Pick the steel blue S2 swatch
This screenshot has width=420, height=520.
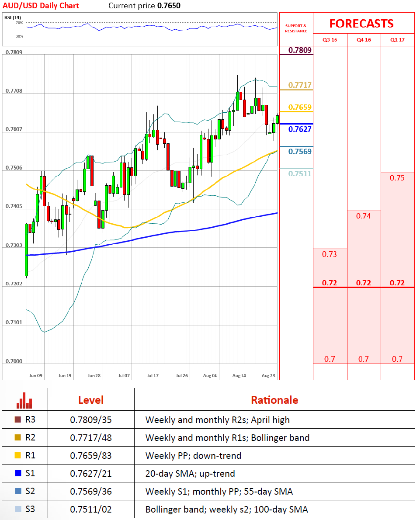click(x=18, y=492)
